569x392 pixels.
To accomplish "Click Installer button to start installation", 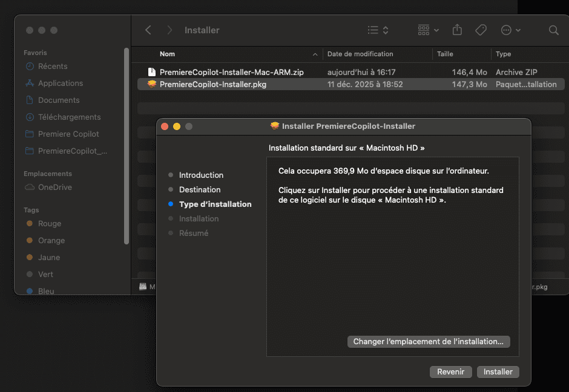I will pos(498,371).
